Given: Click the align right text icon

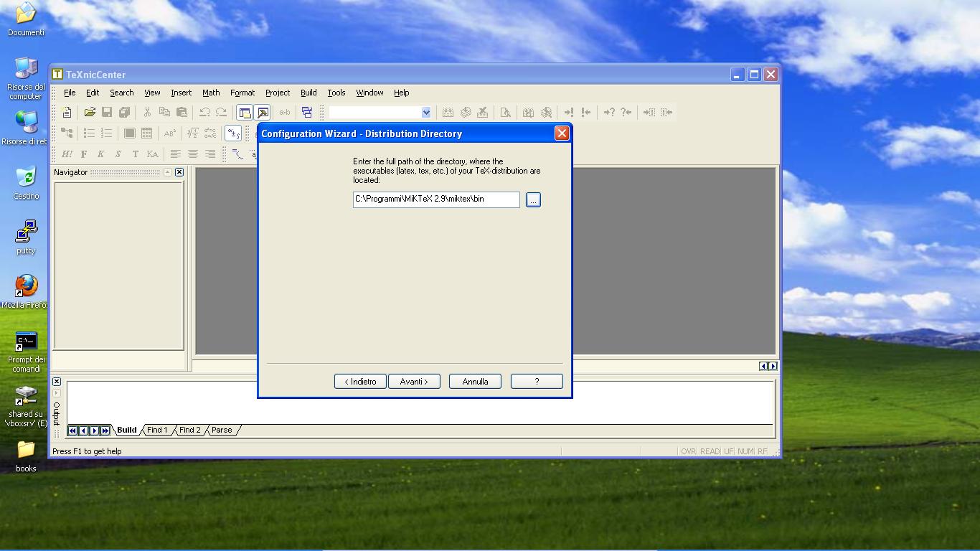Looking at the screenshot, I should (x=210, y=154).
